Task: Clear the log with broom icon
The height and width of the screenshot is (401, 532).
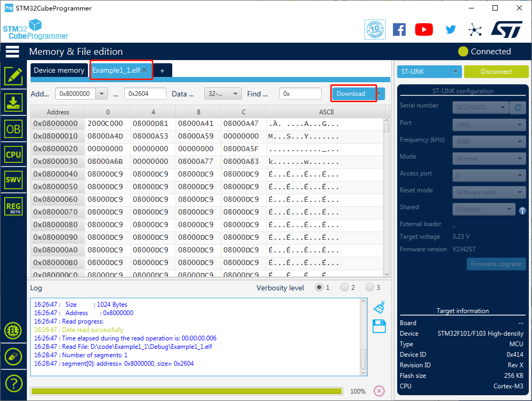Action: click(379, 307)
